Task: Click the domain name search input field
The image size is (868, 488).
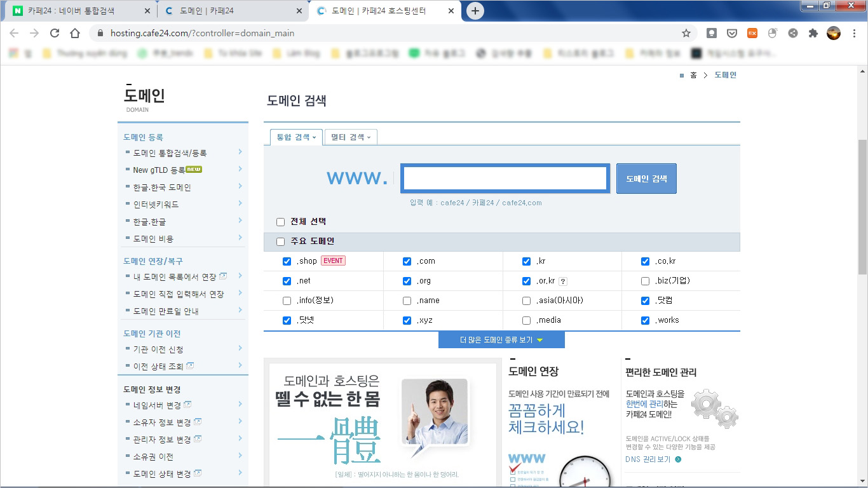Action: [505, 179]
